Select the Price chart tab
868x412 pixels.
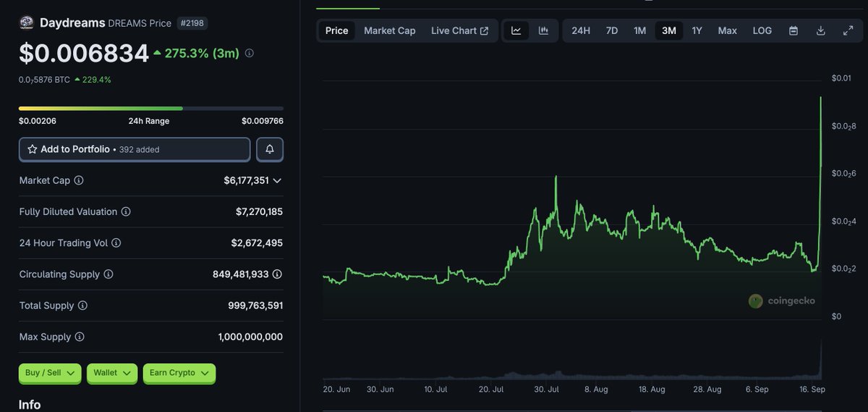click(336, 30)
